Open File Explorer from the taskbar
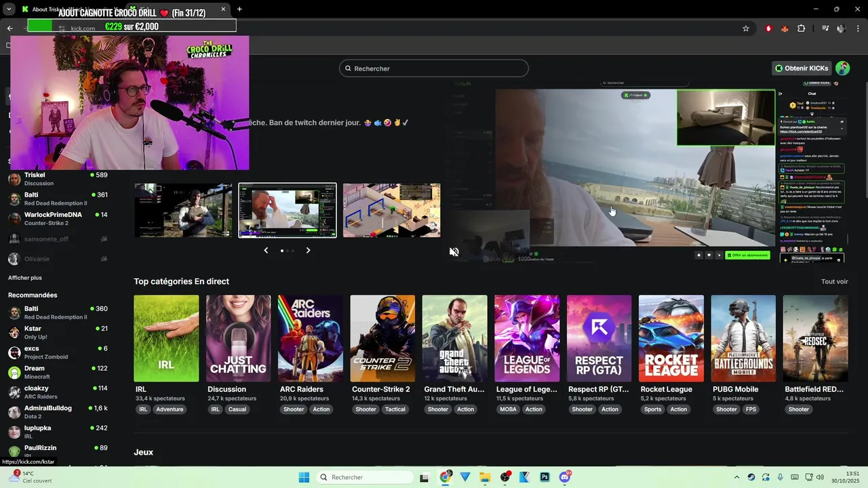The height and width of the screenshot is (488, 868). click(485, 477)
